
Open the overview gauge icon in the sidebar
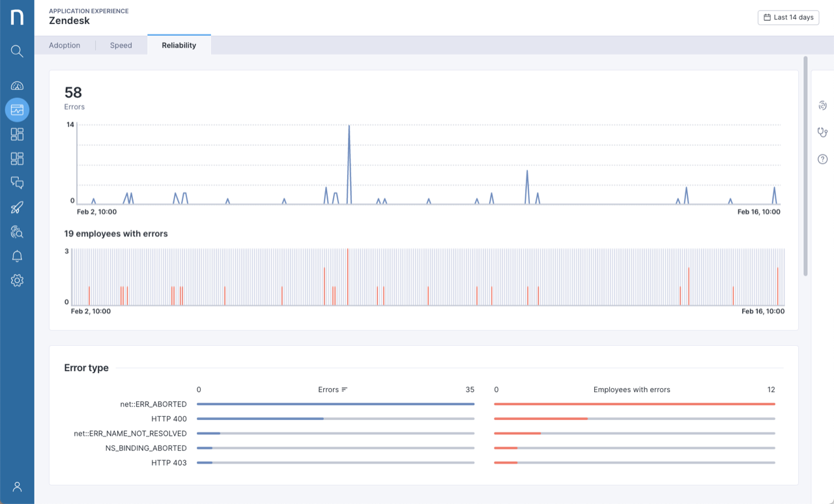coord(17,85)
